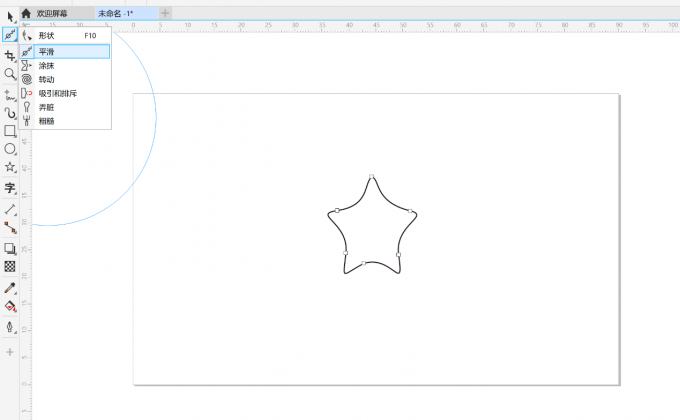Image resolution: width=680 pixels, height=420 pixels.
Task: Select the Rectangle tool
Action: [x=10, y=131]
